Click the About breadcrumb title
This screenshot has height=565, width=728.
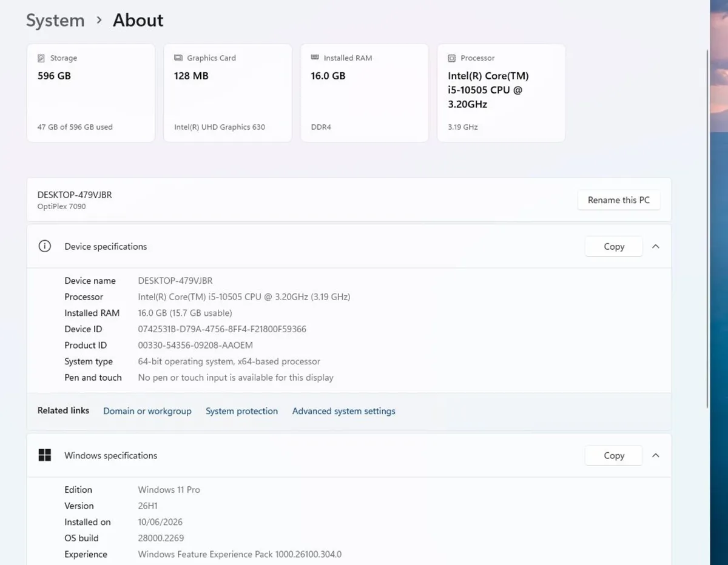point(138,21)
